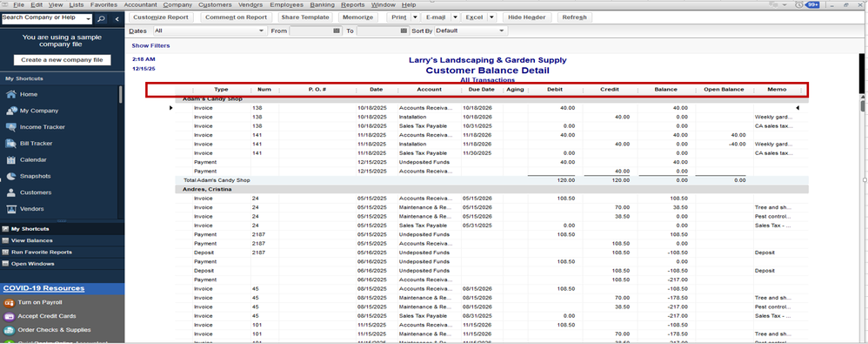Screen dimensions: 868x344
Task: Open Snapshots shortcut icon
Action: coord(10,176)
